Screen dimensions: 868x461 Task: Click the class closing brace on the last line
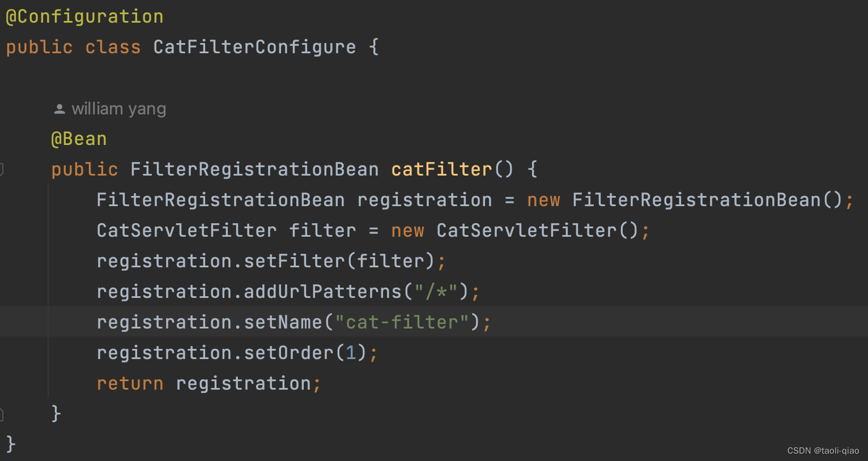point(11,444)
